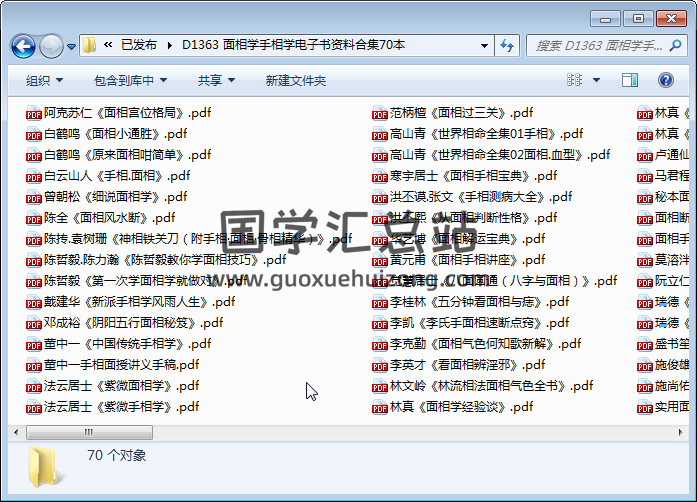Select PDF icon of 林文岭《林流相法面相气色全书》
Image resolution: width=697 pixels, height=502 pixels.
[x=380, y=386]
